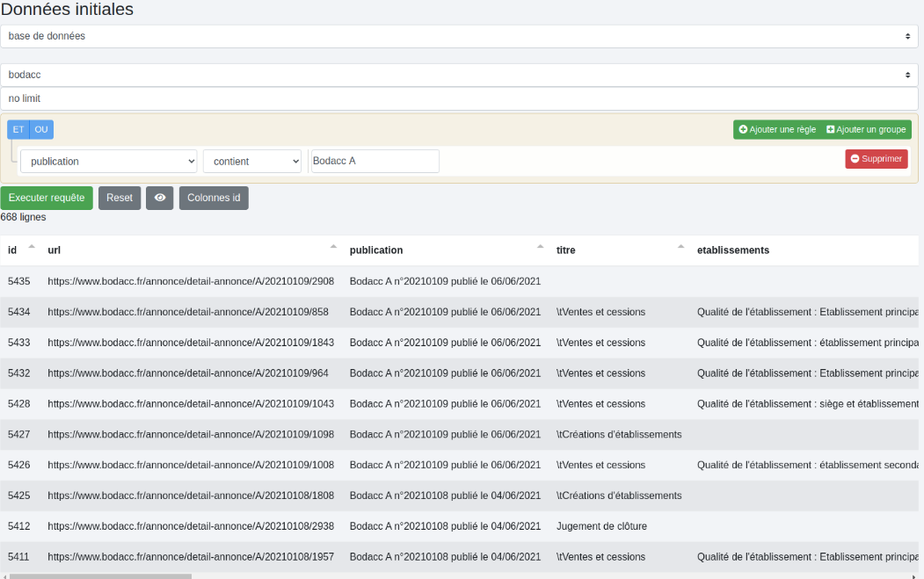Click the eye icon button
This screenshot has width=924, height=579.
tap(160, 198)
